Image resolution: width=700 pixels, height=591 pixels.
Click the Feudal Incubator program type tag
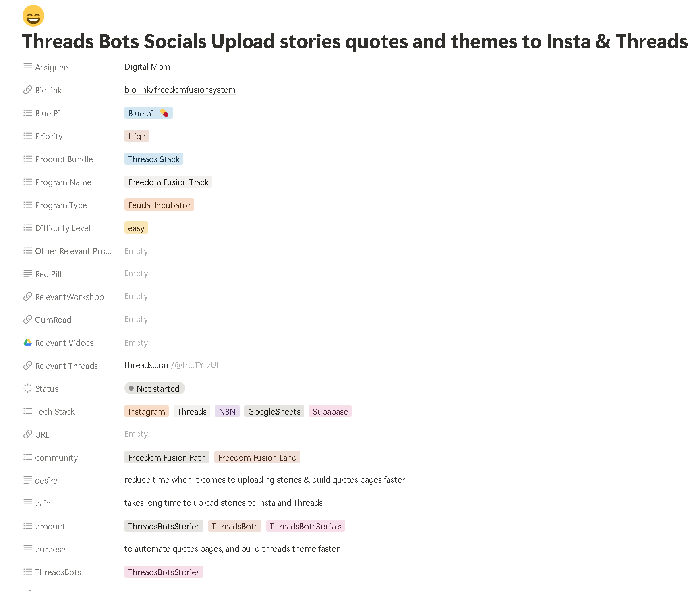click(159, 205)
